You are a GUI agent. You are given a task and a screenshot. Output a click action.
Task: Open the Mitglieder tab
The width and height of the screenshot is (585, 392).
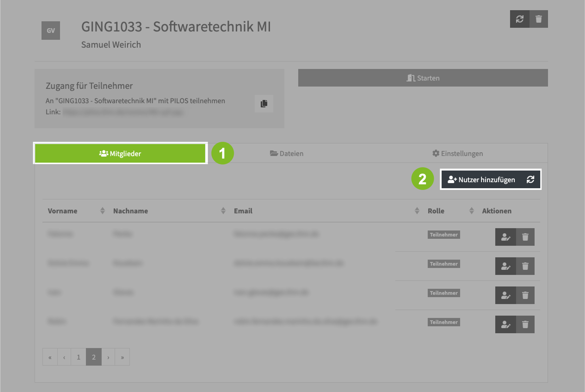pyautogui.click(x=120, y=153)
